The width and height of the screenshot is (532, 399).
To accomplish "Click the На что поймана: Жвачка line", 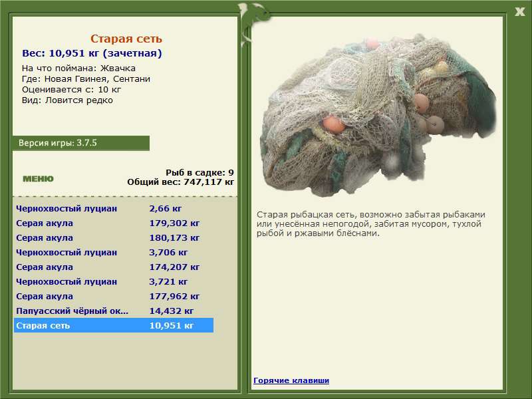I will (x=78, y=68).
